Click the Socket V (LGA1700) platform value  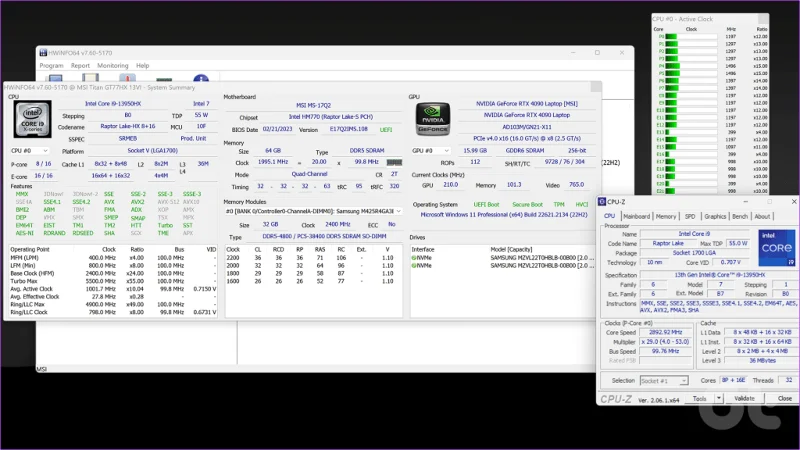[x=153, y=151]
